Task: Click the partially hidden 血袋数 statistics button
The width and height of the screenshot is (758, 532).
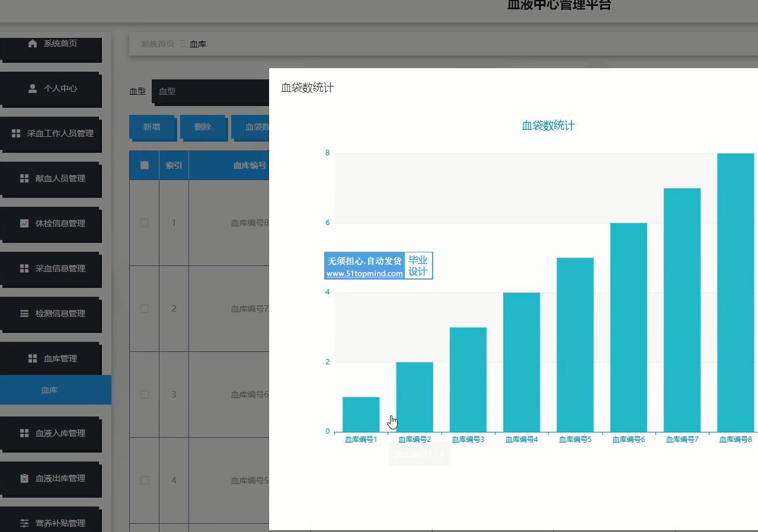Action: [x=250, y=127]
